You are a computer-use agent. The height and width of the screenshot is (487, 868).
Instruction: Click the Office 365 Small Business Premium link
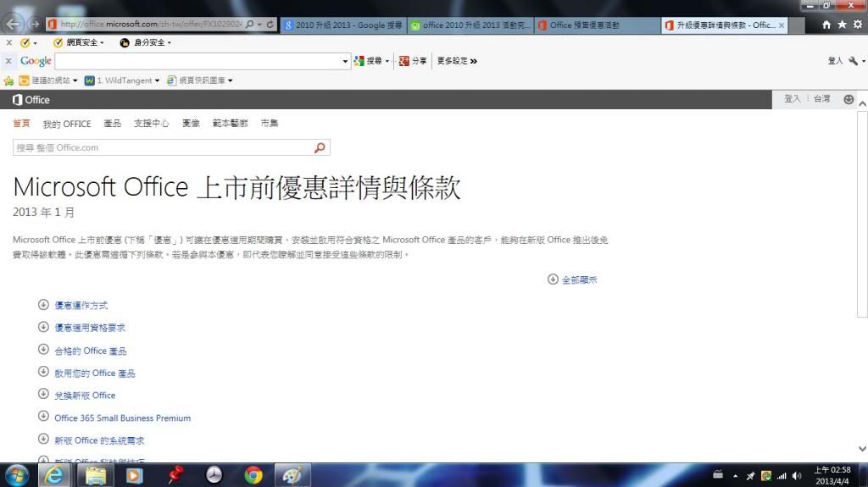(x=122, y=418)
